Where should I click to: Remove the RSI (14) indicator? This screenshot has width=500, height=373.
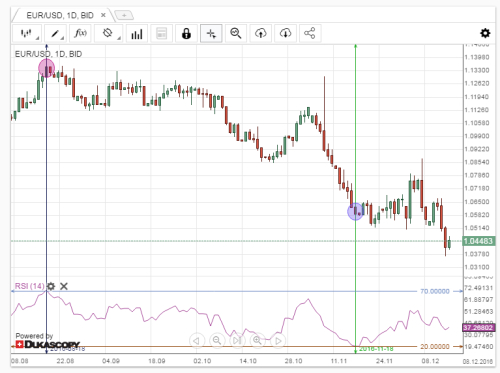64,286
